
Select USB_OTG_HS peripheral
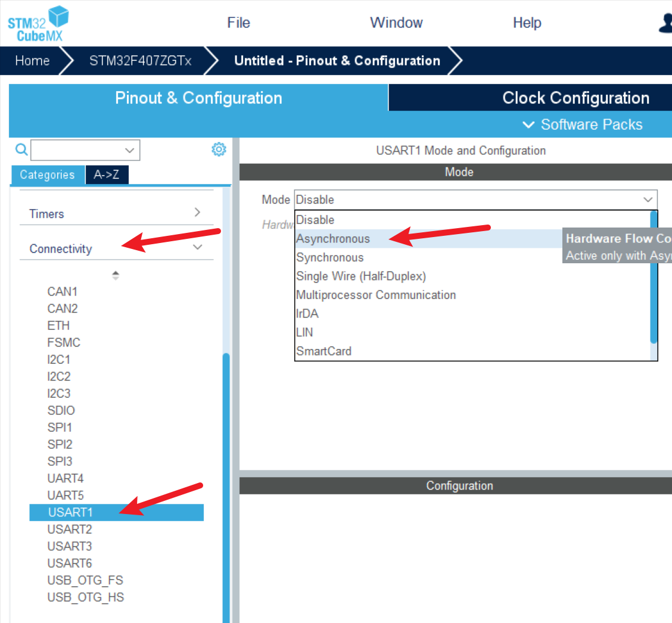(85, 597)
